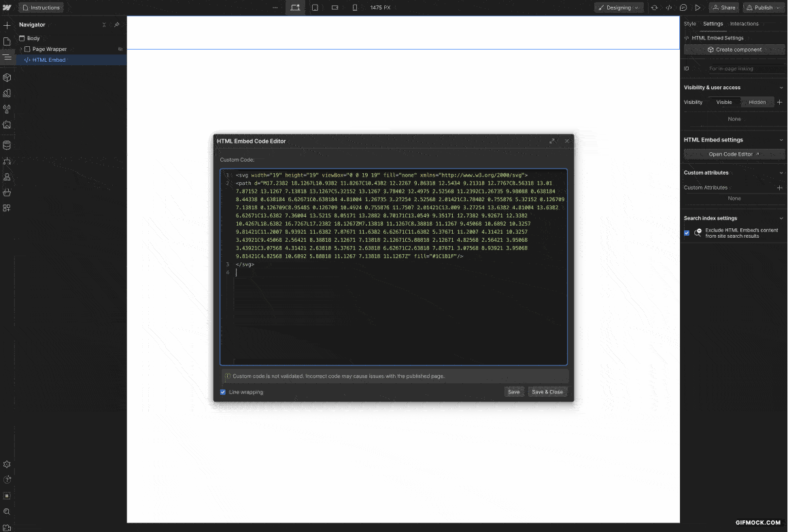Viewport: 788px width, 532px height.
Task: Open the Add elements panel
Action: coord(7,25)
